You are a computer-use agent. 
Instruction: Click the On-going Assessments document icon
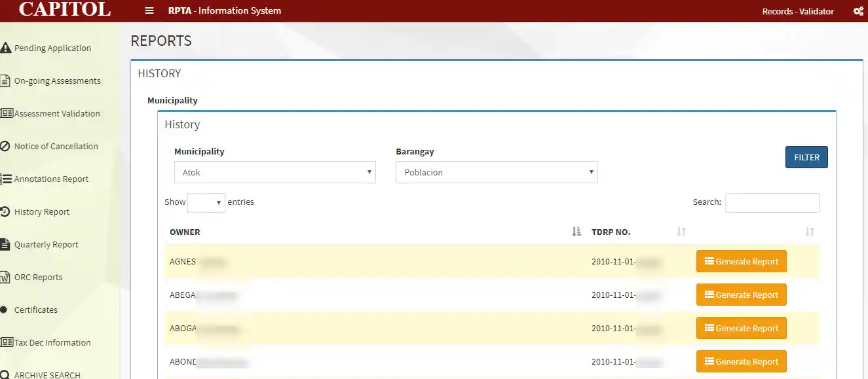(6, 81)
